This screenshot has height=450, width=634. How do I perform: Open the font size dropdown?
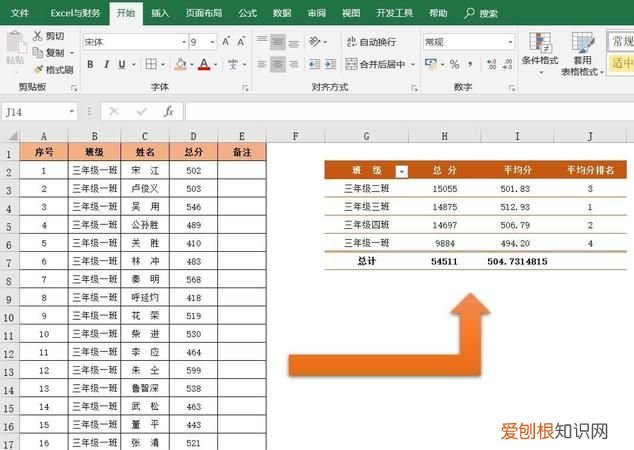[x=212, y=42]
